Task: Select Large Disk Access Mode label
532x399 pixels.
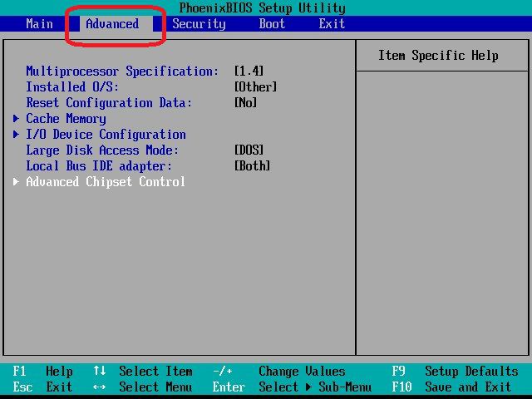Action: [x=102, y=150]
